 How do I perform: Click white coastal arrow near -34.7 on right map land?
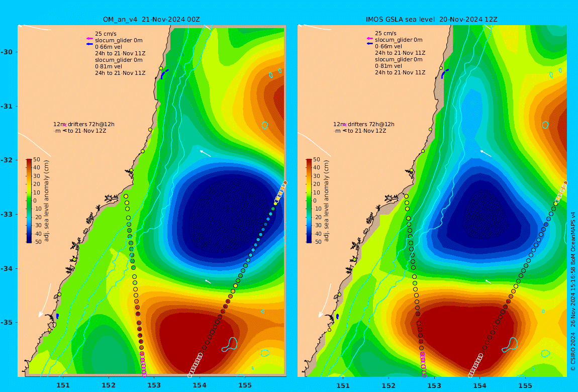tap(325, 300)
